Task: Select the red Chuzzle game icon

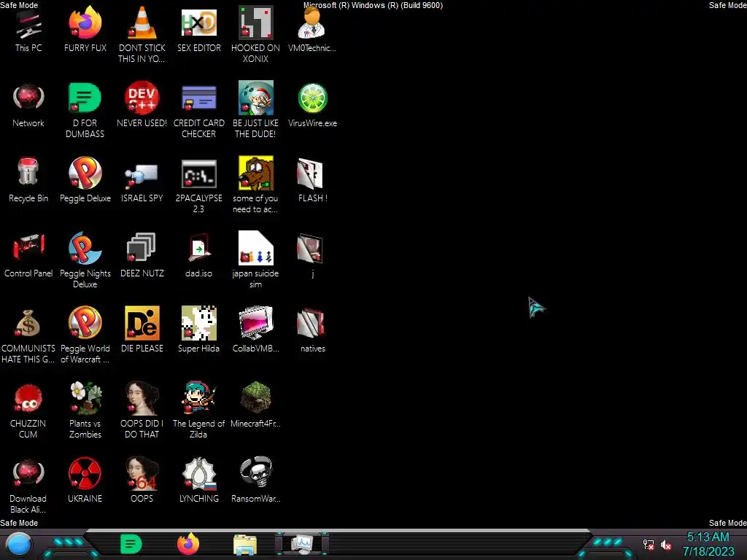Action: click(x=28, y=398)
